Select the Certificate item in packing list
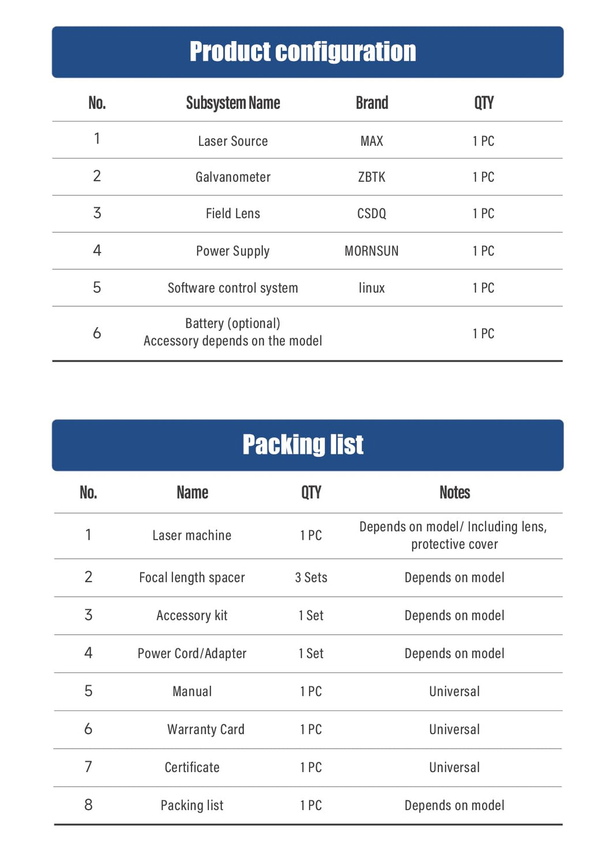Image resolution: width=616 pixels, height=865 pixels. coord(192,768)
